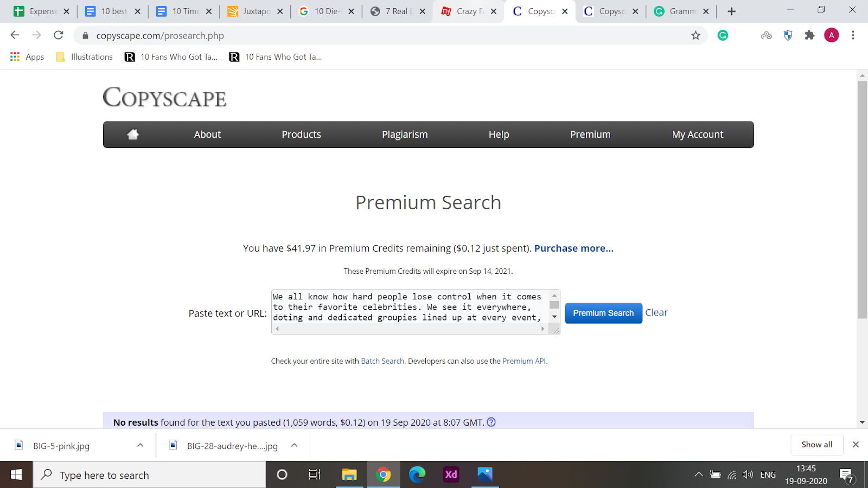868x488 pixels.
Task: Open the Windows Start menu
Action: pyautogui.click(x=16, y=475)
